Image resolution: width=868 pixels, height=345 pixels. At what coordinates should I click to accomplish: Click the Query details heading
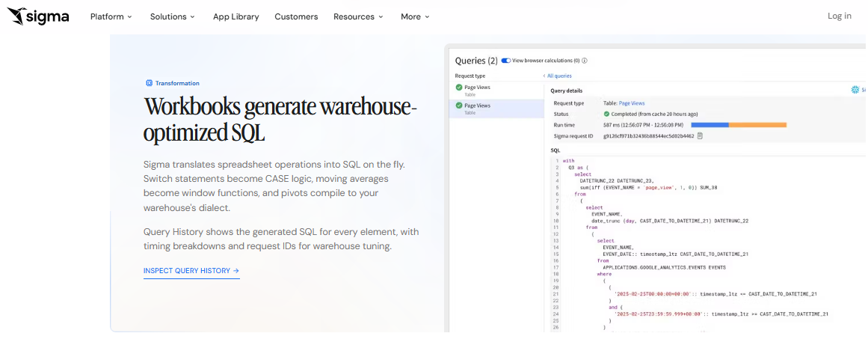click(566, 91)
